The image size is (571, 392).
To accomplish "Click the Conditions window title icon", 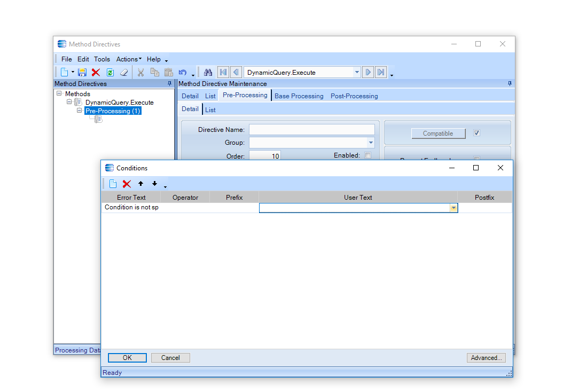I will point(109,168).
